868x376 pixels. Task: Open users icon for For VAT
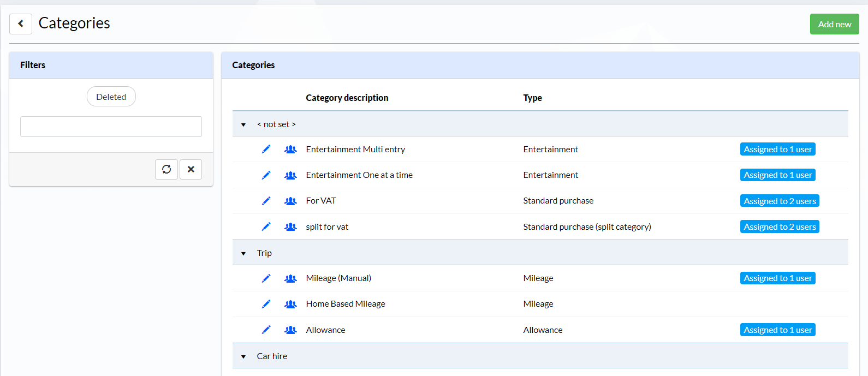290,201
